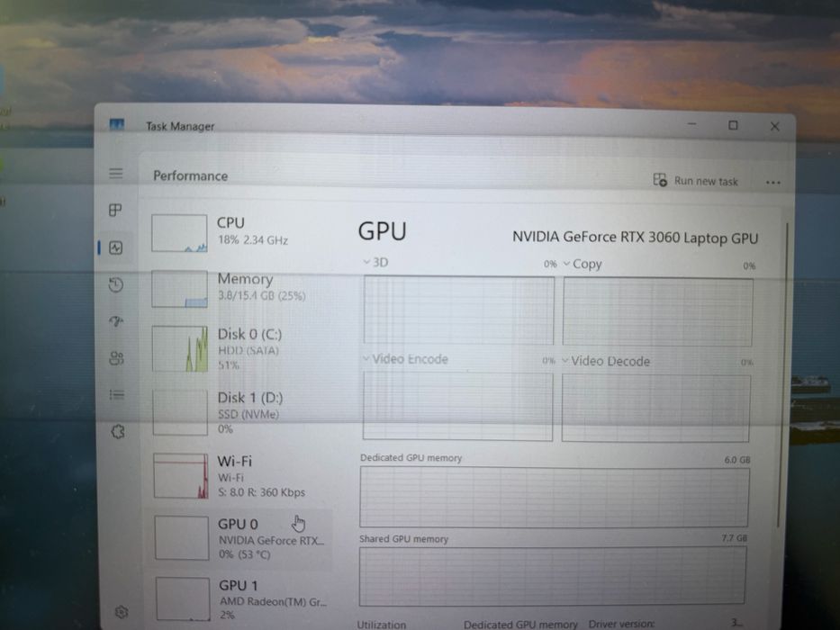Image resolution: width=840 pixels, height=630 pixels.
Task: Click the '18% 2.34 GHz' CPU value
Action: tap(253, 240)
